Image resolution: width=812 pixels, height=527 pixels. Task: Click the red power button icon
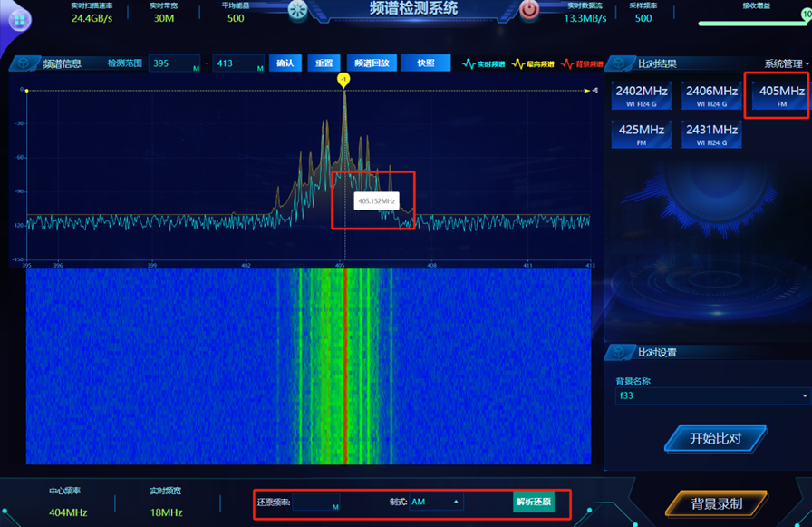(528, 9)
